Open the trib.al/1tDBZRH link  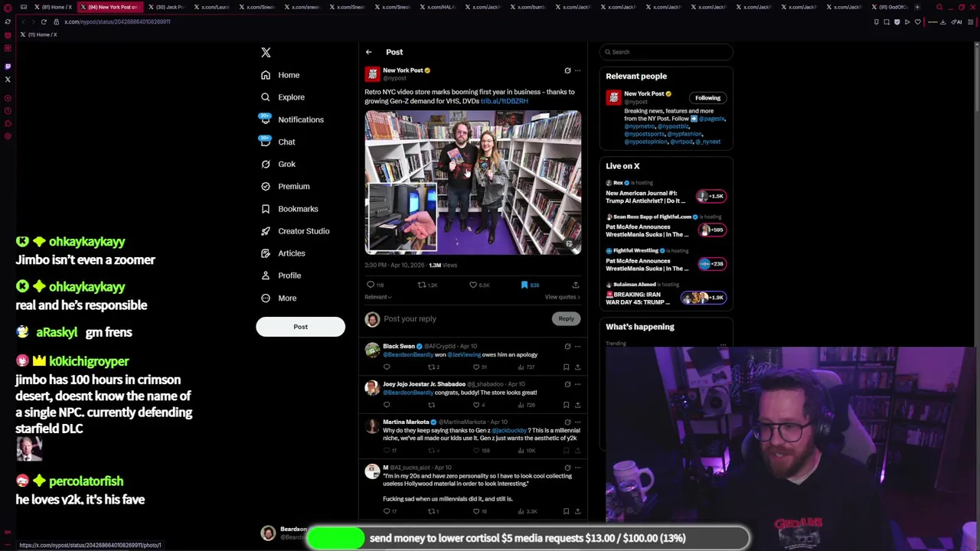(505, 101)
